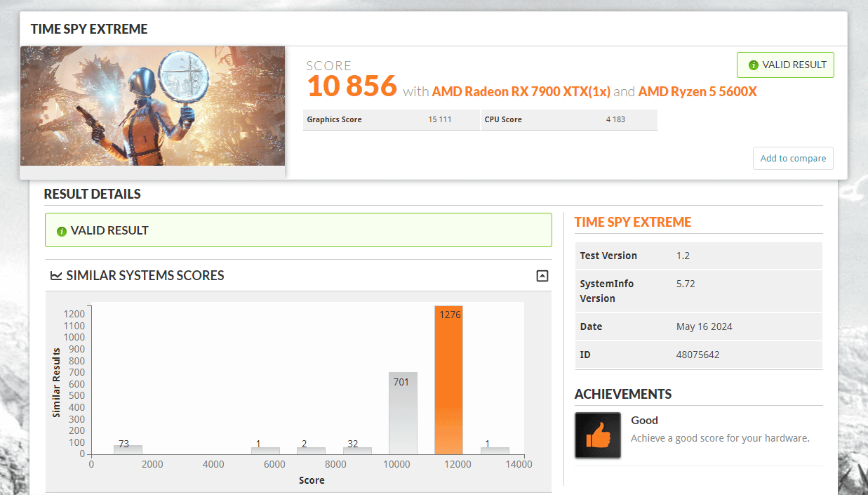Click the CPU Score value 4 183
This screenshot has width=868, height=495.
point(615,119)
